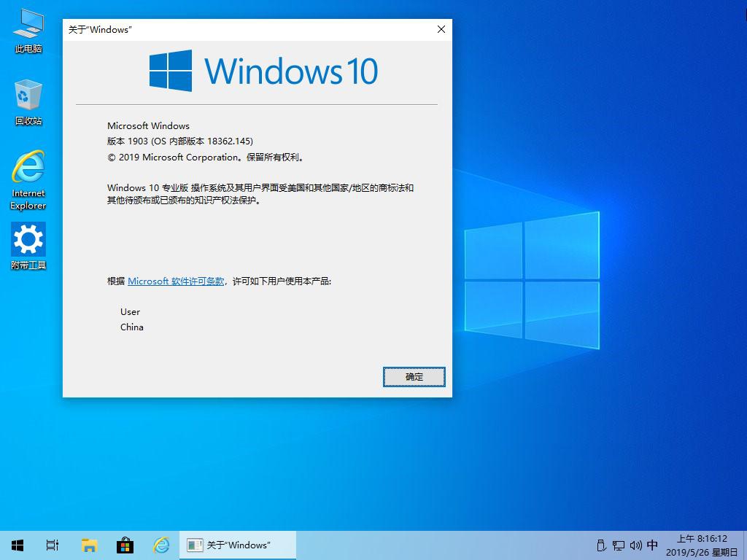
Task: Open the 附带工具 gear desktop icon
Action: click(x=28, y=246)
